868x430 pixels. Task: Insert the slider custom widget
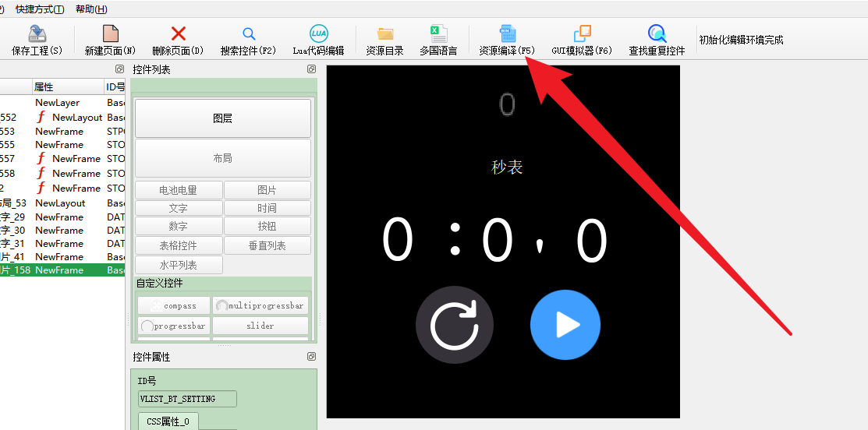coord(260,326)
